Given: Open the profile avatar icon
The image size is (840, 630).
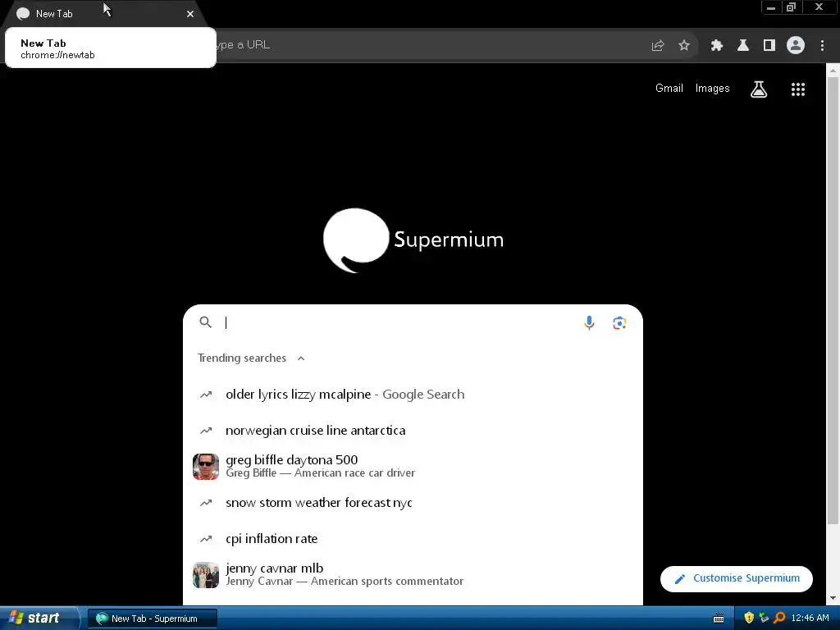Looking at the screenshot, I should tap(796, 45).
